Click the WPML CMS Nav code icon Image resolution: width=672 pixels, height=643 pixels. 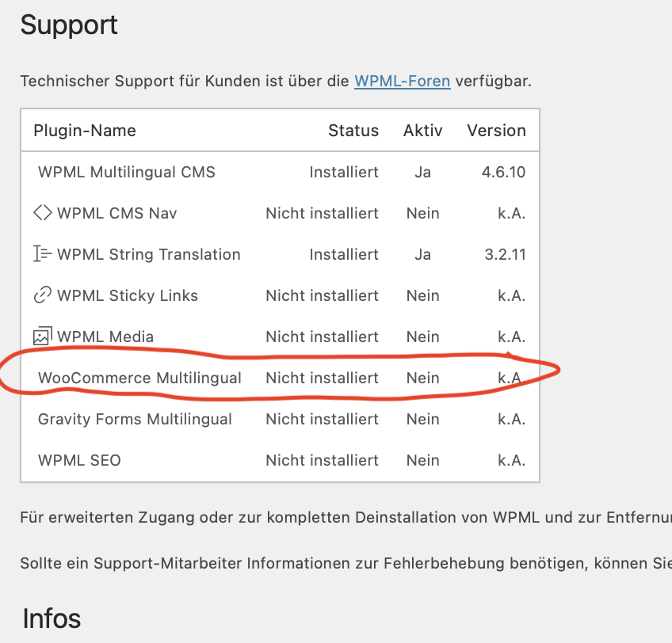tap(43, 213)
